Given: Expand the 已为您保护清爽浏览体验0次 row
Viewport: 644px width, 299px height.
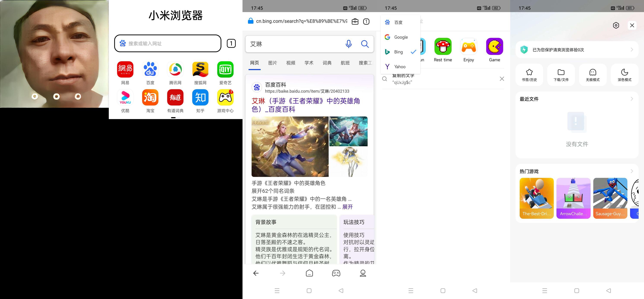Looking at the screenshot, I should 577,50.
